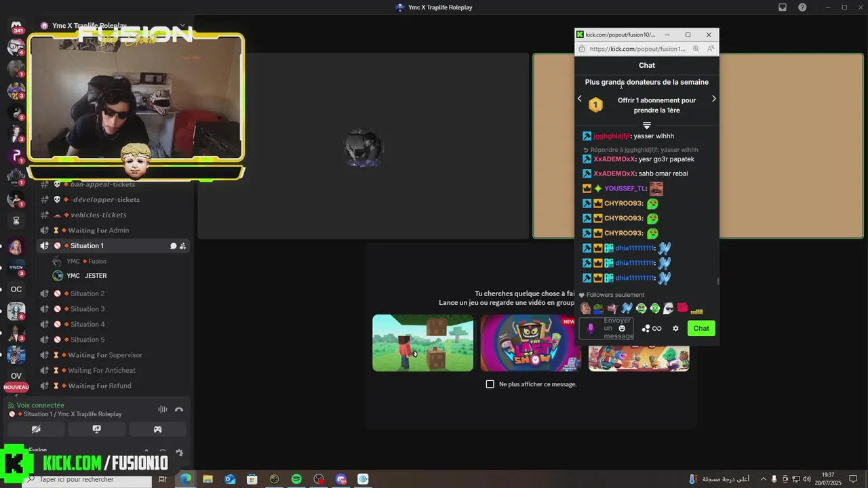
Task: Open read aloud icon in Kick address bar
Action: [x=710, y=49]
